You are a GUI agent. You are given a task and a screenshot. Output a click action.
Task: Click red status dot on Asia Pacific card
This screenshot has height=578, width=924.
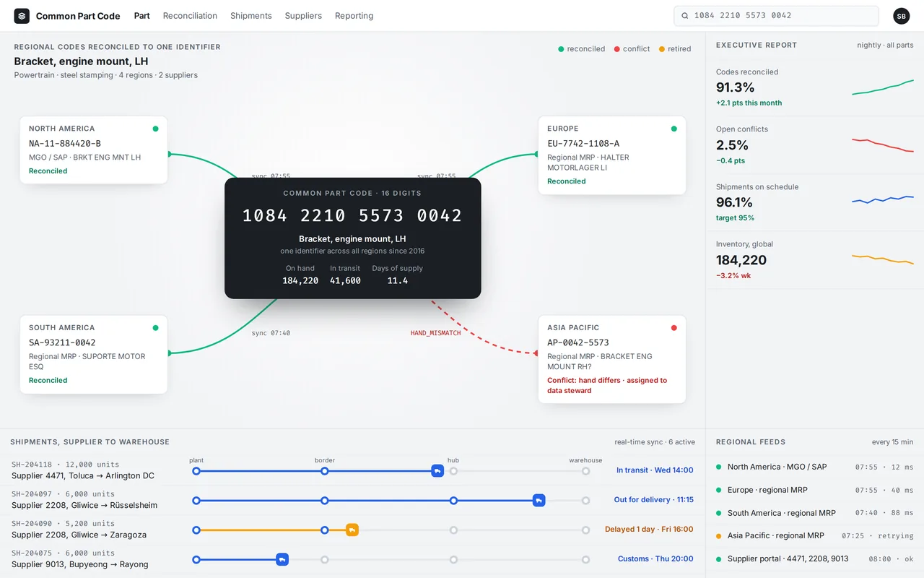point(674,327)
